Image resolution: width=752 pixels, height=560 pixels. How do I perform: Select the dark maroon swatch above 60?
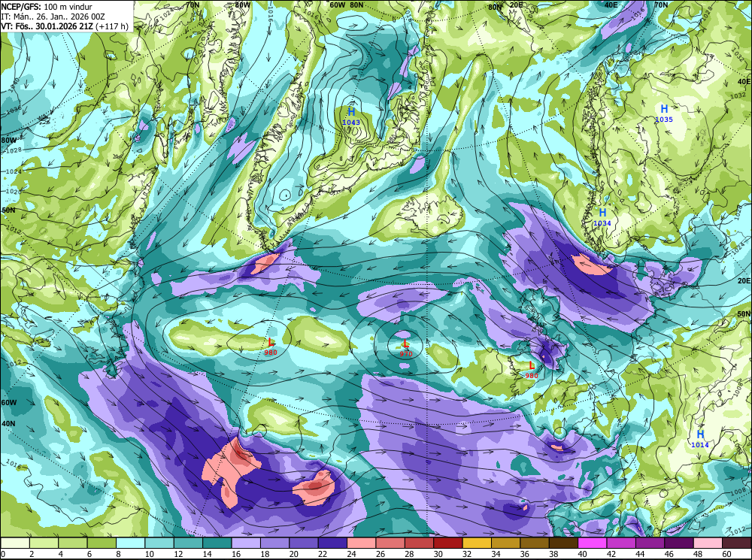737,543
